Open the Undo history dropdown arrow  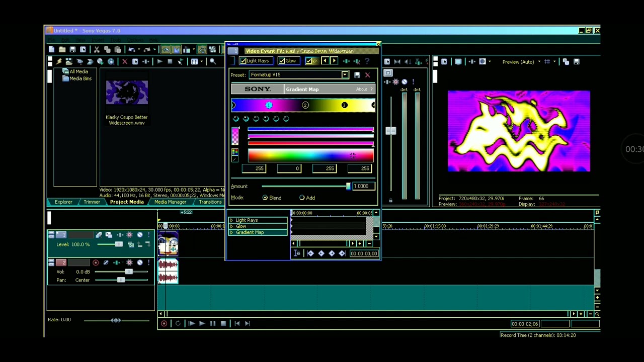(x=138, y=49)
